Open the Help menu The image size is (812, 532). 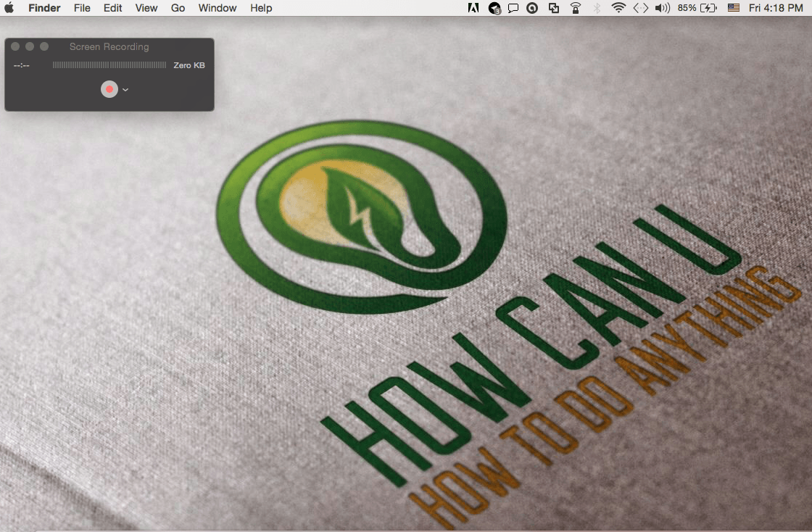pyautogui.click(x=261, y=8)
